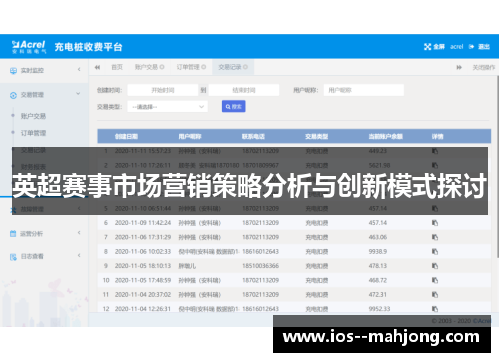Expand the 日志查看 sidebar chevron
500x362 pixels.
(79, 256)
